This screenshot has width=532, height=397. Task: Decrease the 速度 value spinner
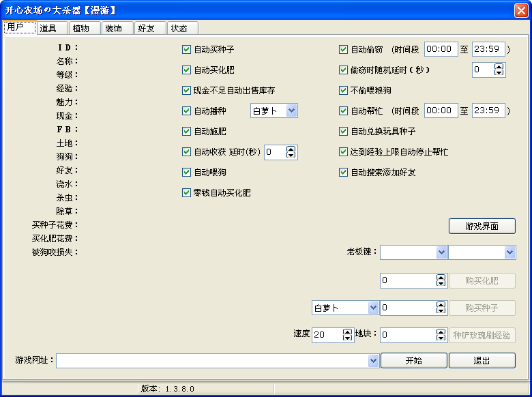347,338
